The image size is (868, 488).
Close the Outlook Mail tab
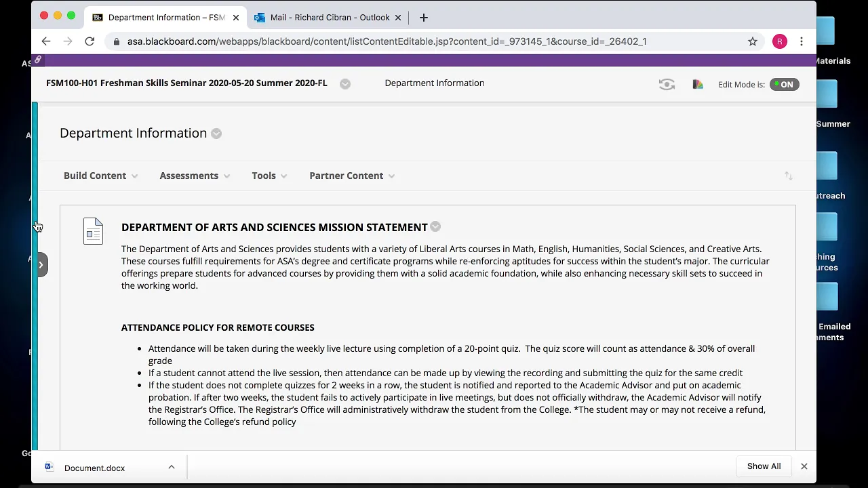click(x=398, y=18)
